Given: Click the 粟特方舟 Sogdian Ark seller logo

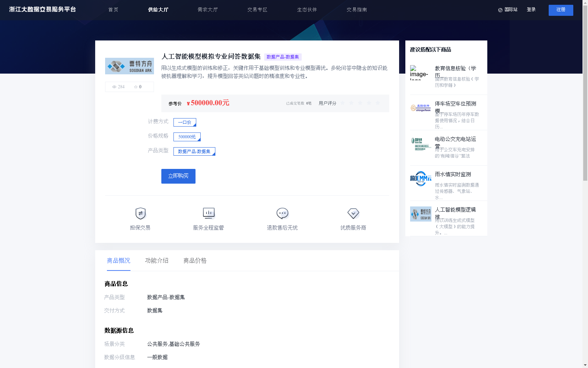Looking at the screenshot, I should pyautogui.click(x=129, y=66).
